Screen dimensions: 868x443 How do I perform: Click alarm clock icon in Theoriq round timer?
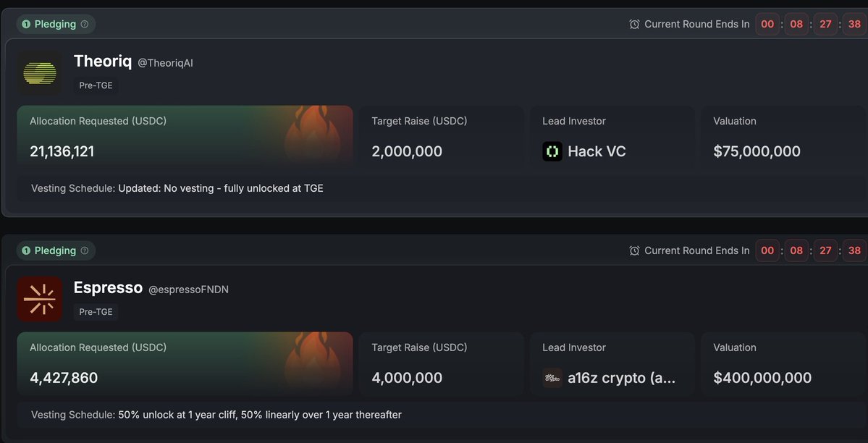634,24
